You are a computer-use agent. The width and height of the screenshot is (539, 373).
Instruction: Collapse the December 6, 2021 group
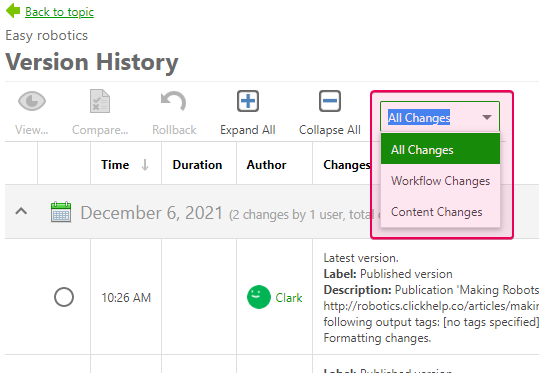tap(21, 211)
